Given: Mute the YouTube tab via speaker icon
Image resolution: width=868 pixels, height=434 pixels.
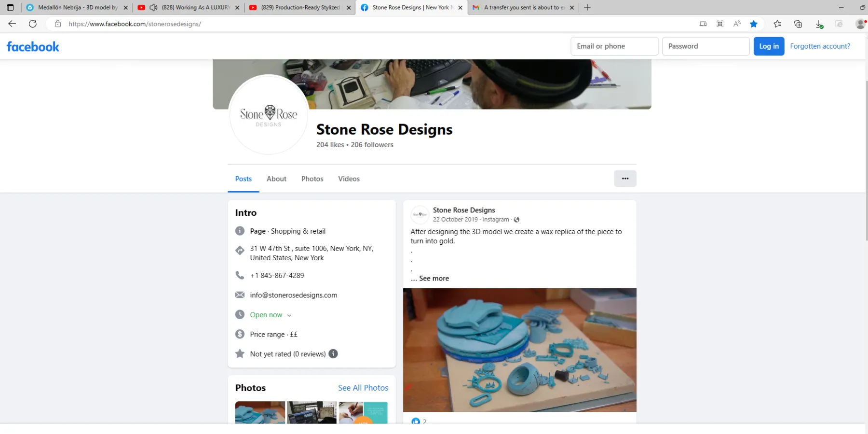Looking at the screenshot, I should pyautogui.click(x=153, y=7).
